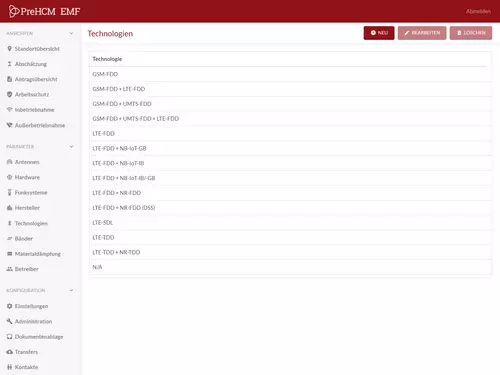
Task: Collapse the KONFIGURATION sidebar section
Action: (71, 290)
